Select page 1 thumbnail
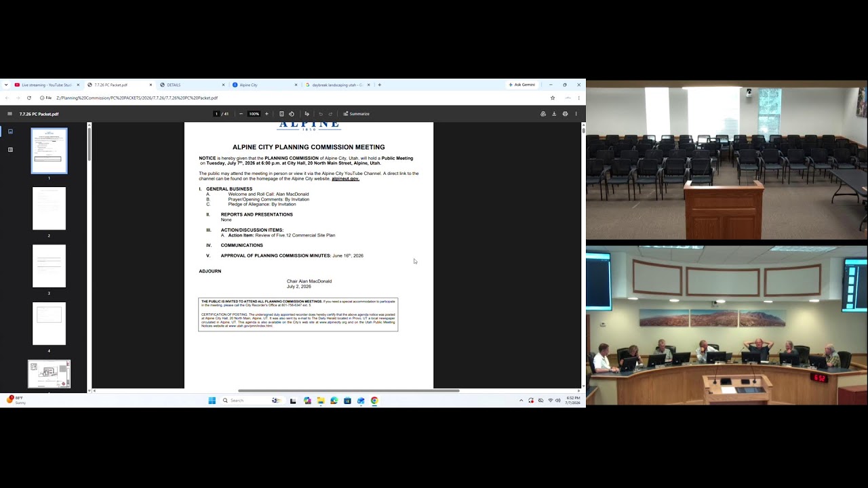868x488 pixels. [49, 150]
